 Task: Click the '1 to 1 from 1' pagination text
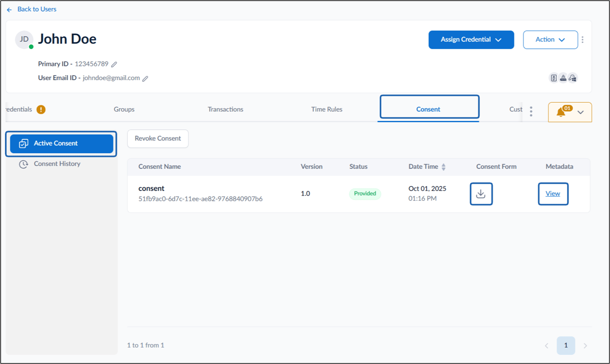pos(146,345)
